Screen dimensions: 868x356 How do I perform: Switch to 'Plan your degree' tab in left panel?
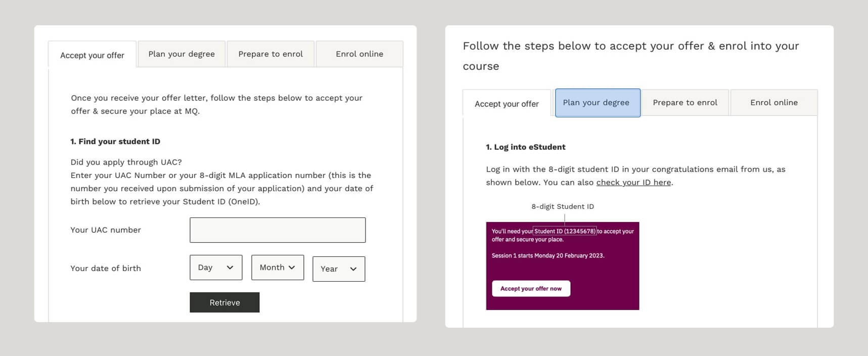[181, 54]
